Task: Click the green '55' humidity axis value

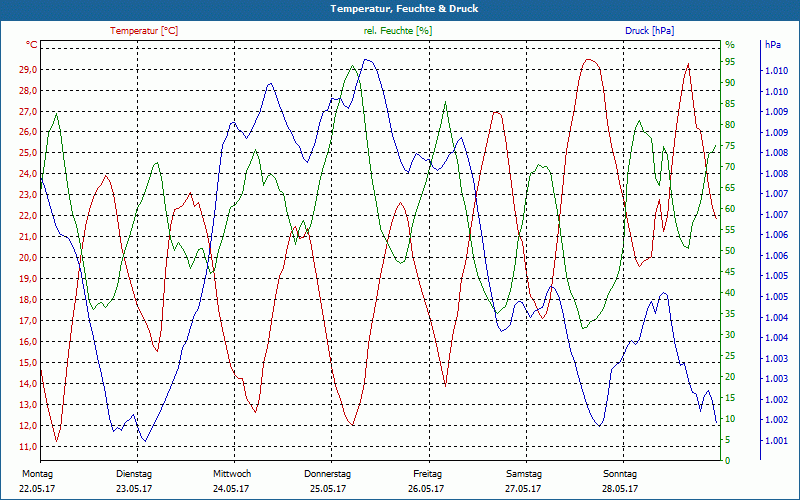Action: tap(730, 230)
